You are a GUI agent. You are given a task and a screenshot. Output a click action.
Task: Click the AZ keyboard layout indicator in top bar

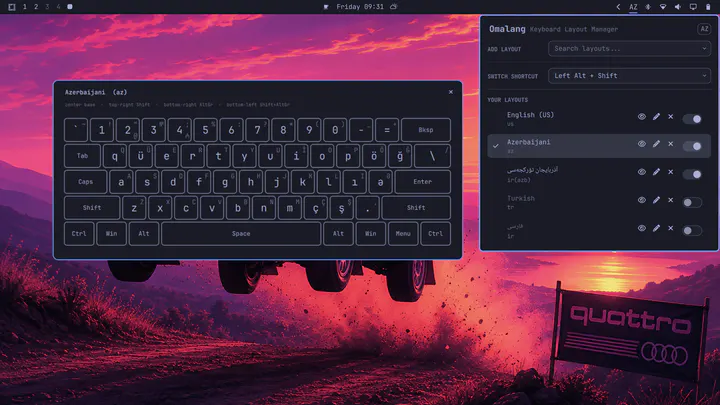tap(633, 7)
